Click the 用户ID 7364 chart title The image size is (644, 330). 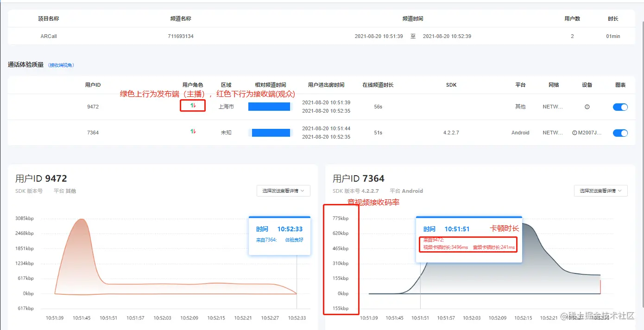(x=359, y=178)
